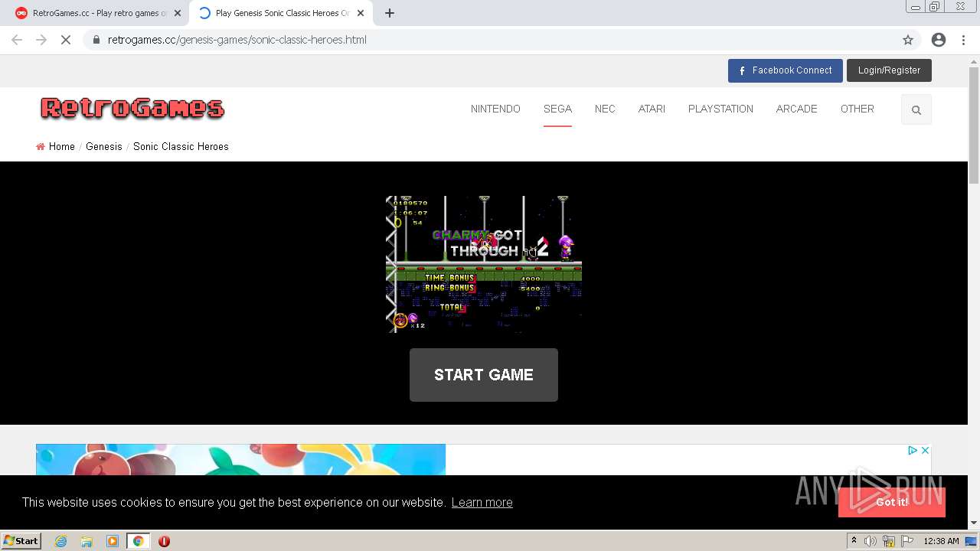Open the red Opera taskbar icon

click(x=164, y=541)
